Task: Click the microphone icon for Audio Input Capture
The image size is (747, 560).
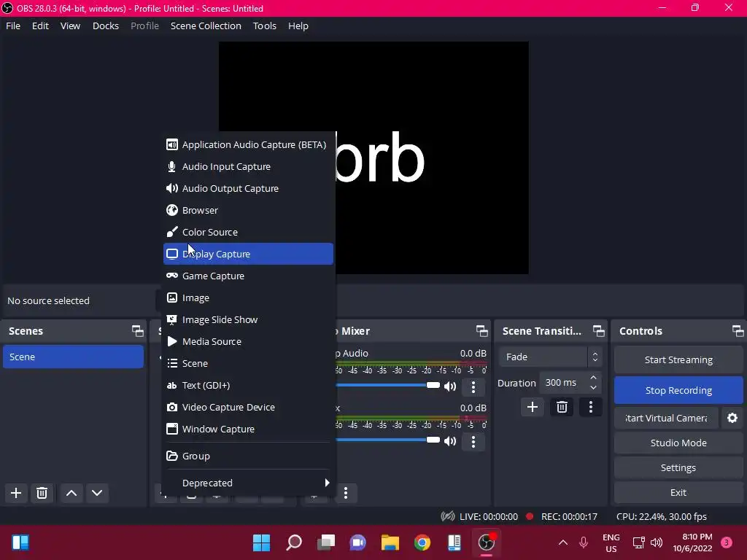Action: [x=172, y=167]
